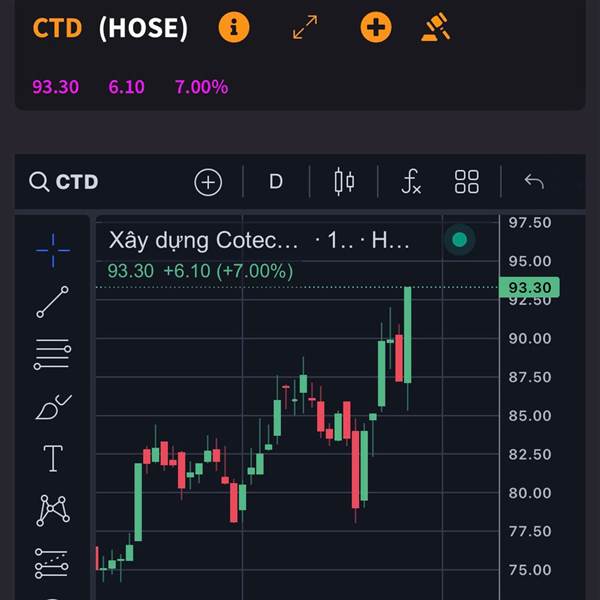The height and width of the screenshot is (600, 600).
Task: Click the 85.00 price scale label
Action: 530,416
